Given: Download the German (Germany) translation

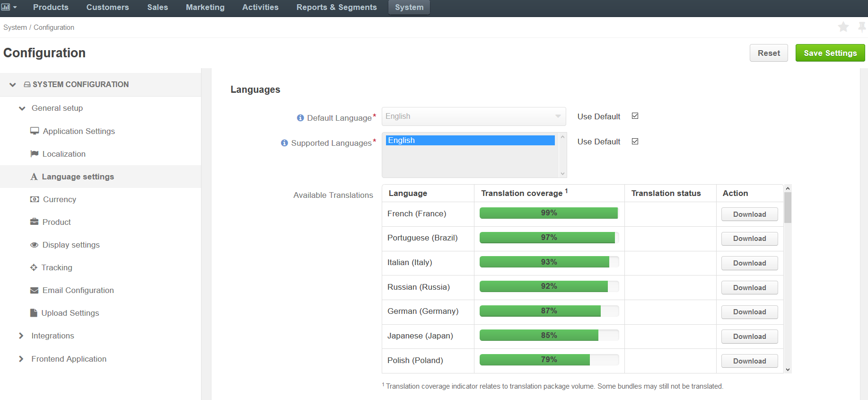Looking at the screenshot, I should [749, 312].
